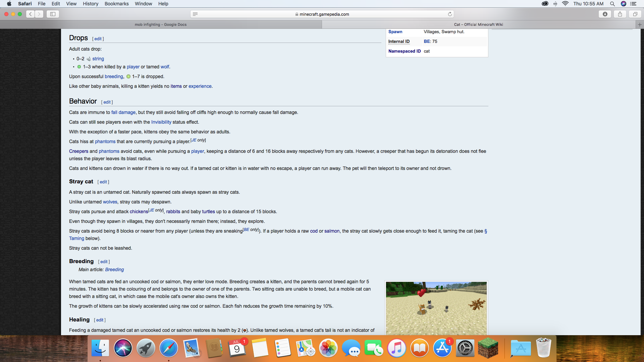644x362 pixels.
Task: Open a new tab with plus button
Action: pos(640,24)
